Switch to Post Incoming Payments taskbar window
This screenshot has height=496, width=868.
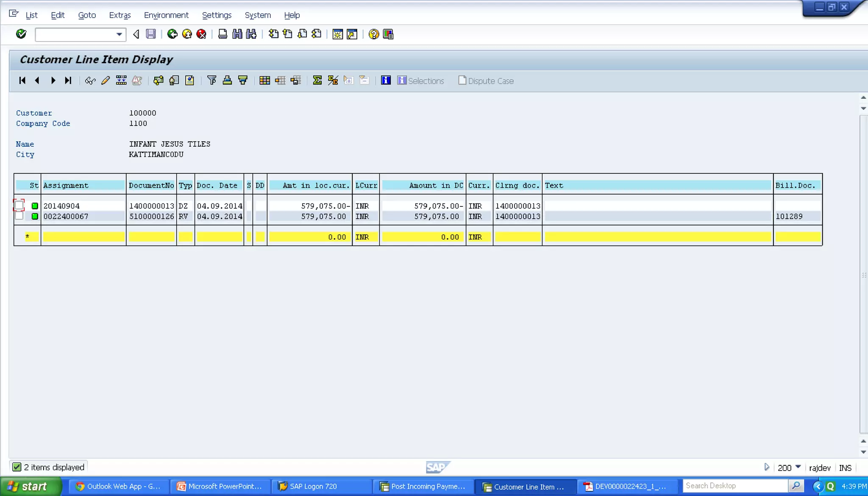click(x=423, y=487)
